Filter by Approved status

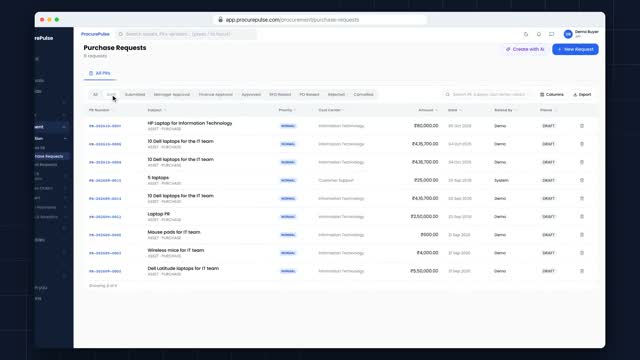coord(251,95)
